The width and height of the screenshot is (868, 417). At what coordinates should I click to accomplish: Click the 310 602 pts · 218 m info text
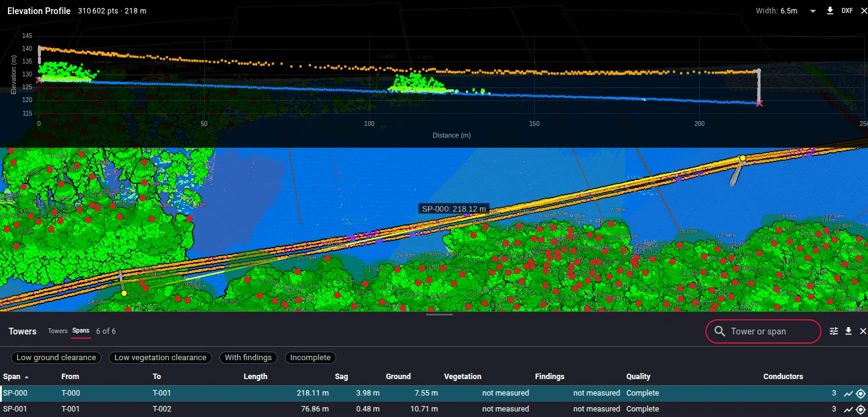coord(112,11)
